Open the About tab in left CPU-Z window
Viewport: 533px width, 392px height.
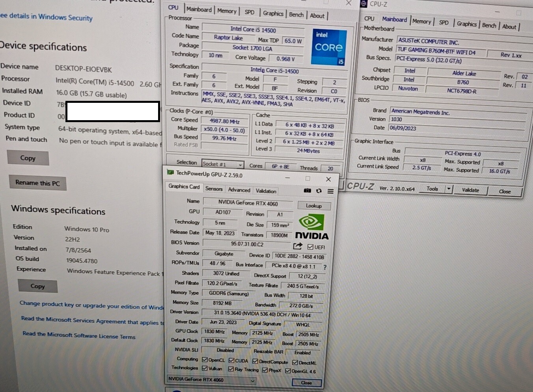[317, 16]
